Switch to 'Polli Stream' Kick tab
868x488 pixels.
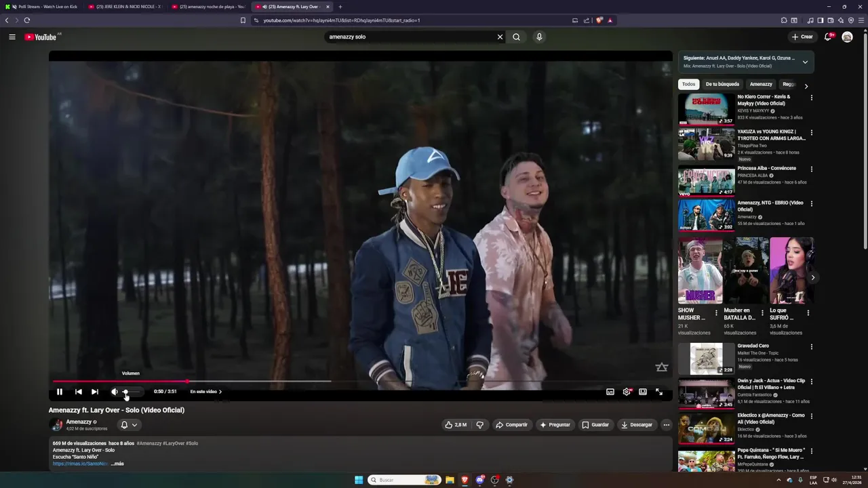(x=42, y=7)
